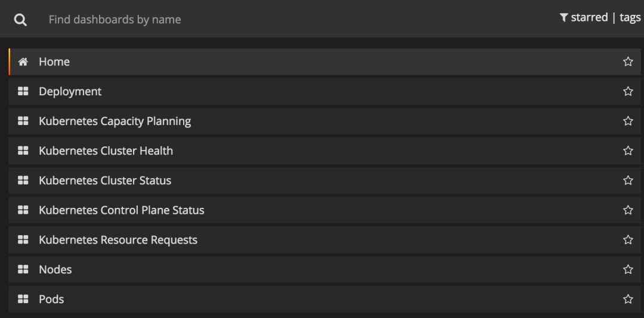
Task: Click the Kubernetes Resource Requests grid icon
Action: 23,240
